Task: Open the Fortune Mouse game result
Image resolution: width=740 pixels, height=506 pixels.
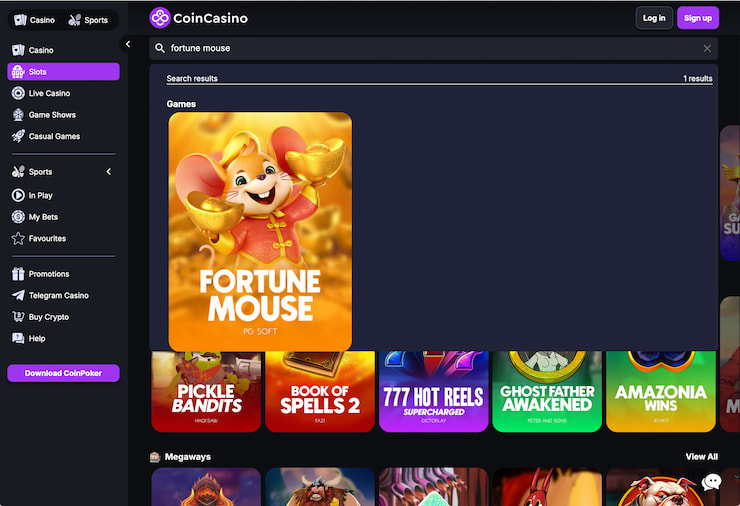Action: pyautogui.click(x=260, y=231)
